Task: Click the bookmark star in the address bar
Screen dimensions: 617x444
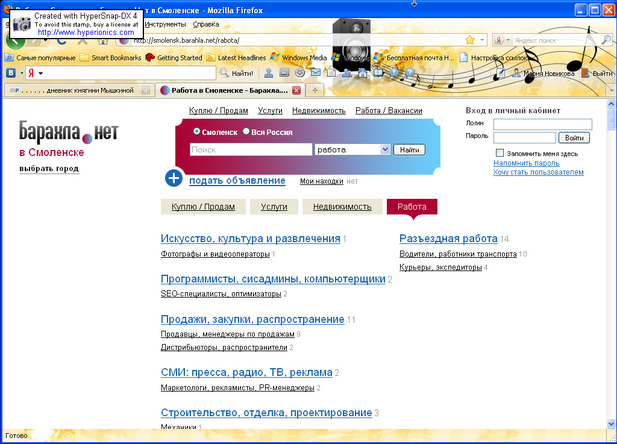Action: point(470,40)
